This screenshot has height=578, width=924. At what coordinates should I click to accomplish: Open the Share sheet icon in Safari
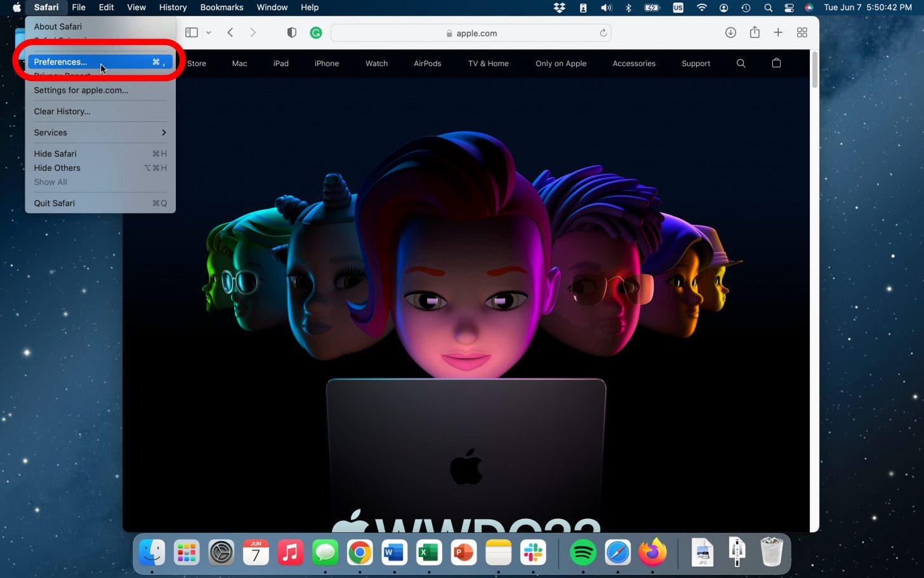[x=755, y=32]
